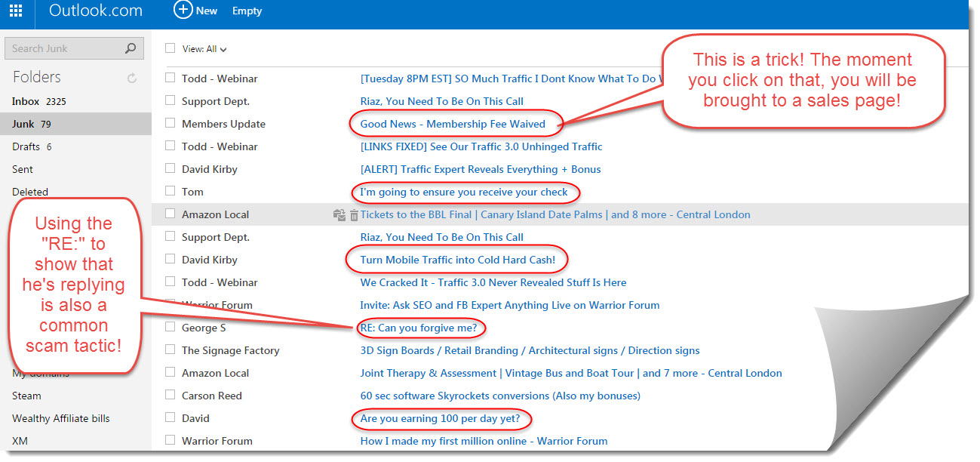Click the Empty button
Image resolution: width=980 pixels, height=462 pixels.
tap(247, 11)
